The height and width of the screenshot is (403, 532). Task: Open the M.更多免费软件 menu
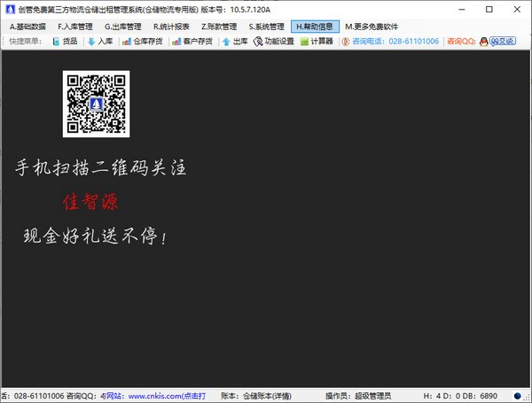point(372,27)
